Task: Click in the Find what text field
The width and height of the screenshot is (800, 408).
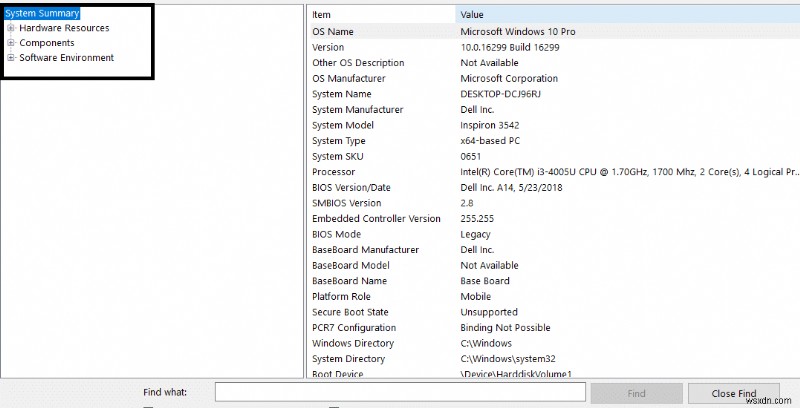Action: tap(400, 392)
